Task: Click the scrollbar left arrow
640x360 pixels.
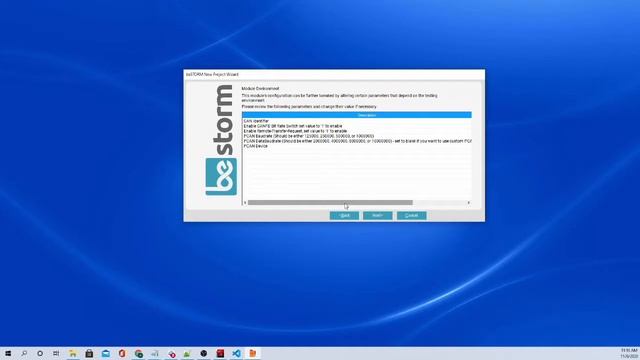Action: pos(245,202)
